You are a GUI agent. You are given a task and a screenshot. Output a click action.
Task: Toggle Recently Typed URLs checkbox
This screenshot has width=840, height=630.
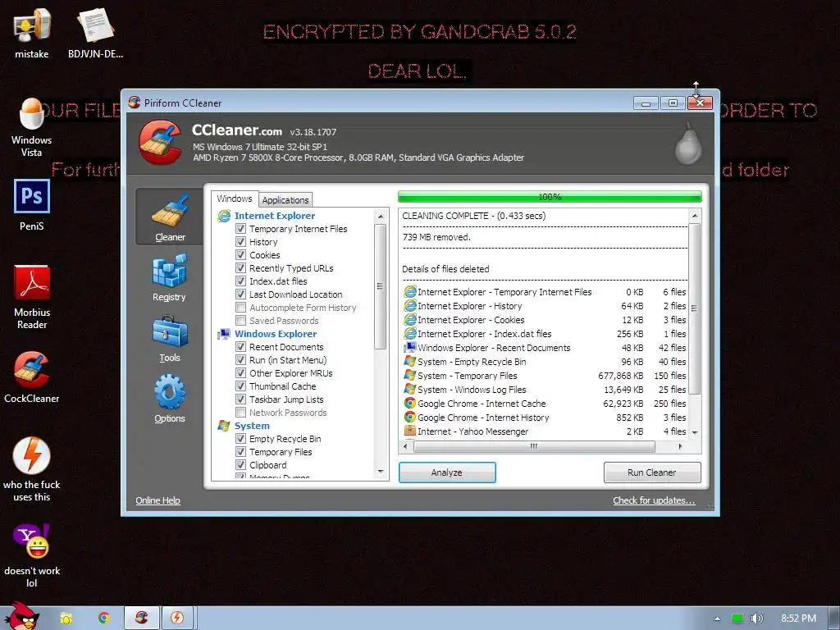(241, 268)
